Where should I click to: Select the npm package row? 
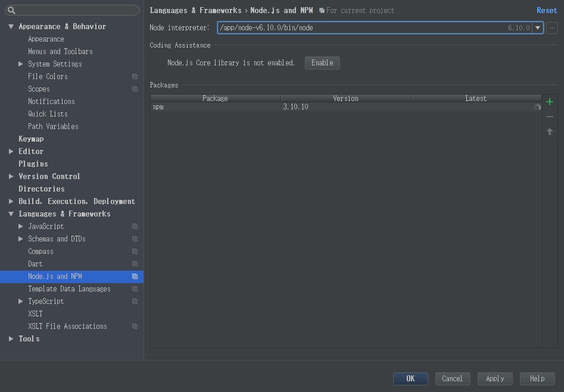[x=346, y=106]
